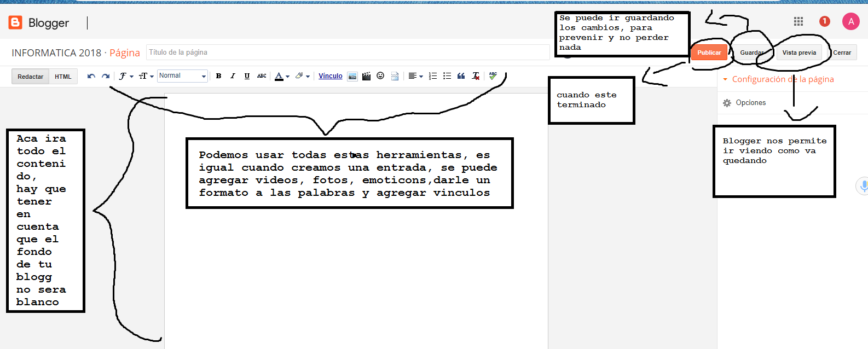This screenshot has width=868, height=349.
Task: Open Vista previa of the page
Action: pos(799,53)
